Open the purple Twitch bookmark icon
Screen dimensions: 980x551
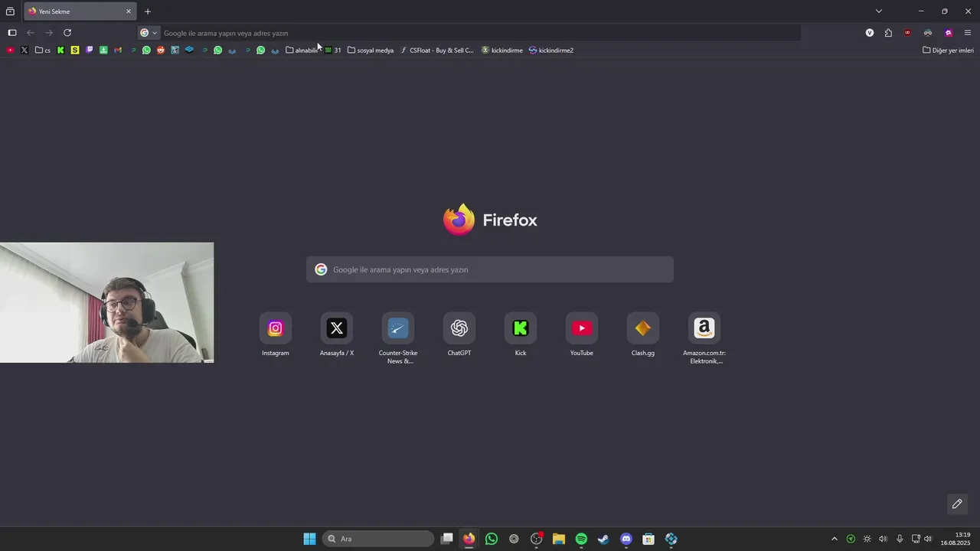pos(90,51)
